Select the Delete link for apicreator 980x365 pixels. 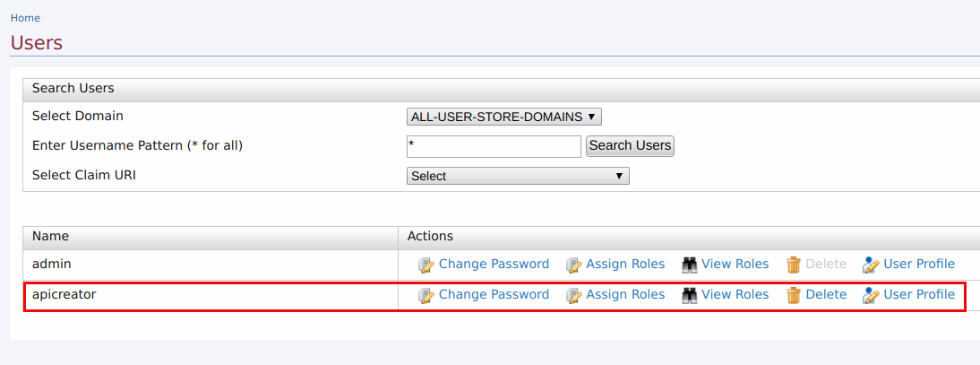826,295
